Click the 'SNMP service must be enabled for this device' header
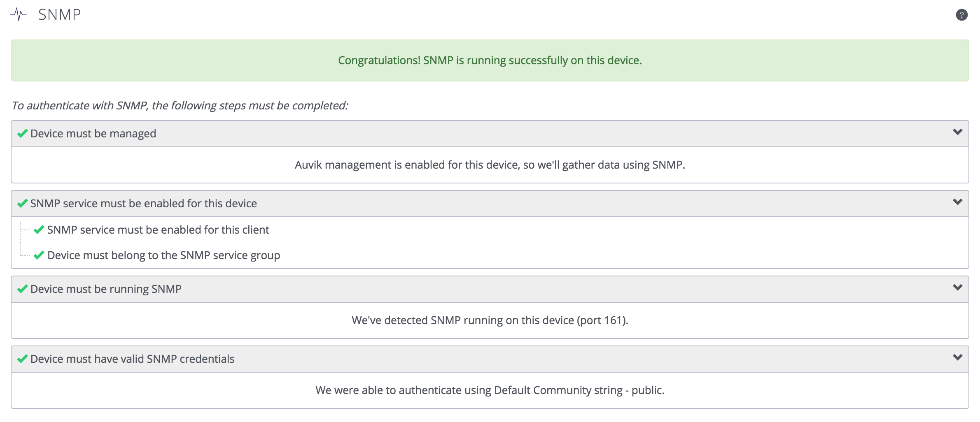 [143, 203]
